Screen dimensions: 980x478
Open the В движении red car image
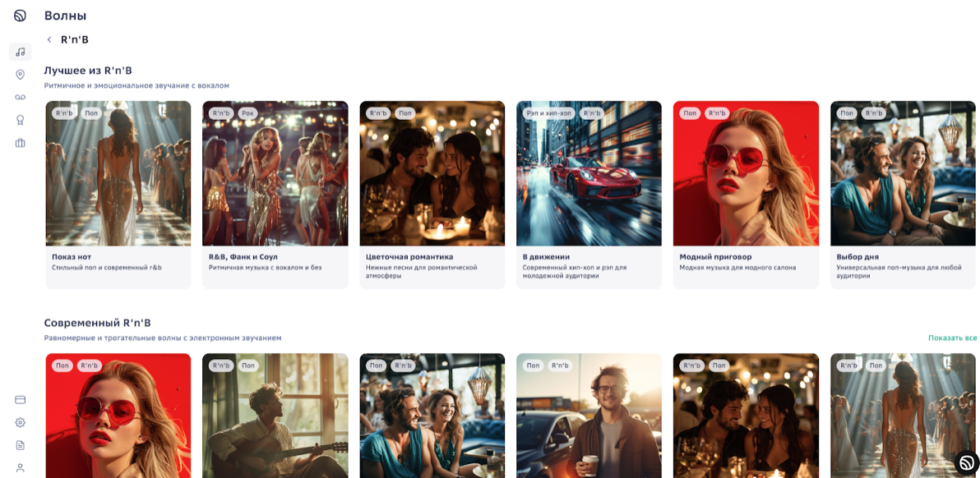point(589,173)
